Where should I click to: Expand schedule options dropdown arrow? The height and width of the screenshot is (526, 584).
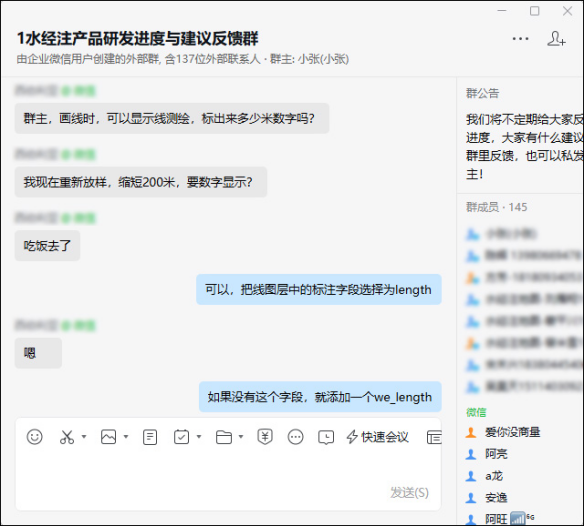pyautogui.click(x=199, y=436)
